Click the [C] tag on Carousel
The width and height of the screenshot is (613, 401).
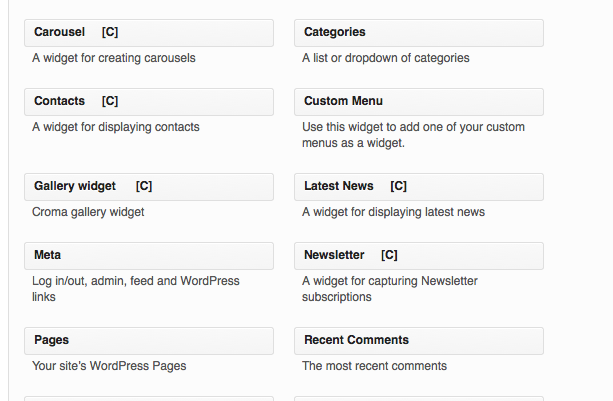coord(110,32)
